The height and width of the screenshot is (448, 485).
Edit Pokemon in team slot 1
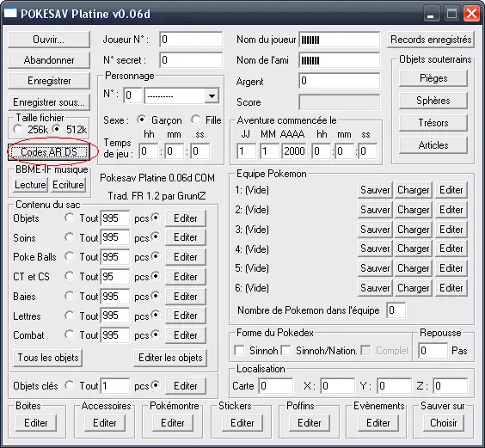click(x=451, y=190)
